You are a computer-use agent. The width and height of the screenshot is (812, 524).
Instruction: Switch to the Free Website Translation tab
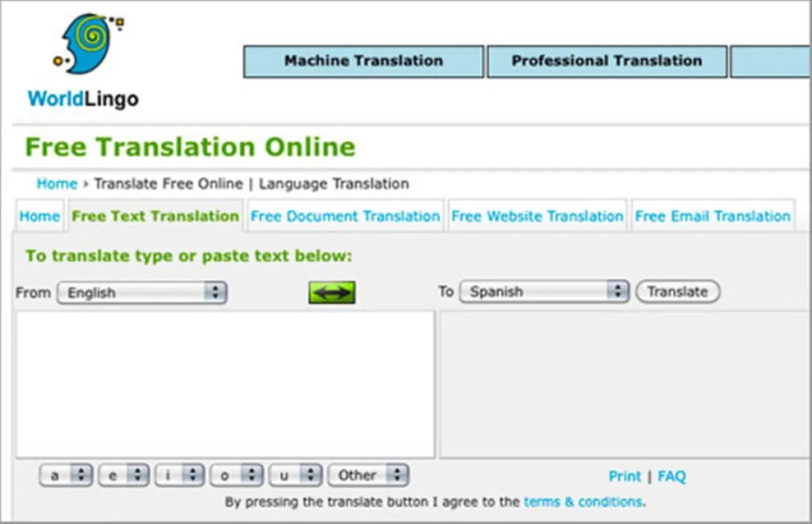click(537, 216)
